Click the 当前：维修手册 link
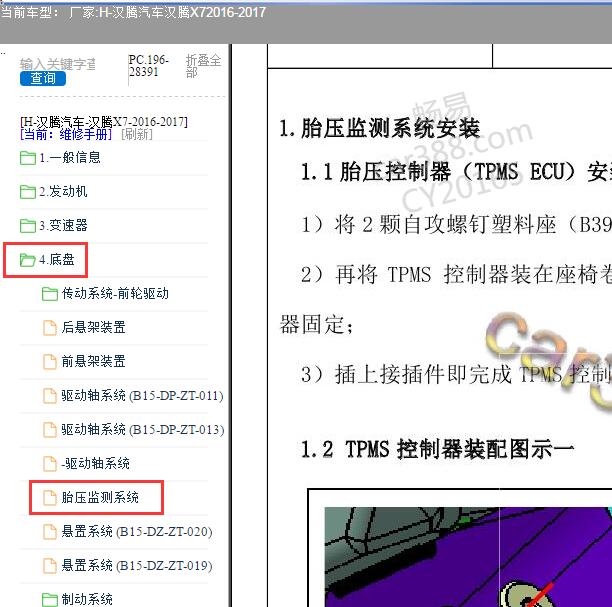This screenshot has height=607, width=612. (66, 134)
